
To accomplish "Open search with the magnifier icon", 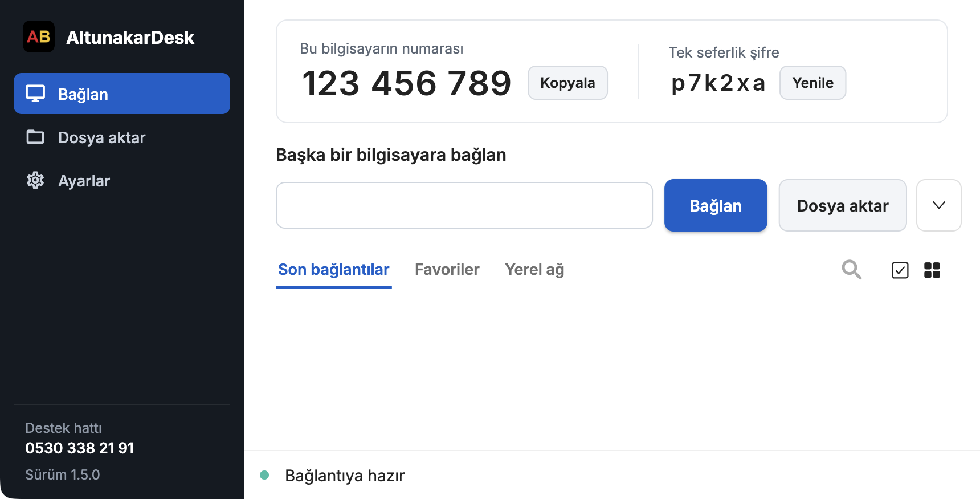I will click(x=852, y=269).
